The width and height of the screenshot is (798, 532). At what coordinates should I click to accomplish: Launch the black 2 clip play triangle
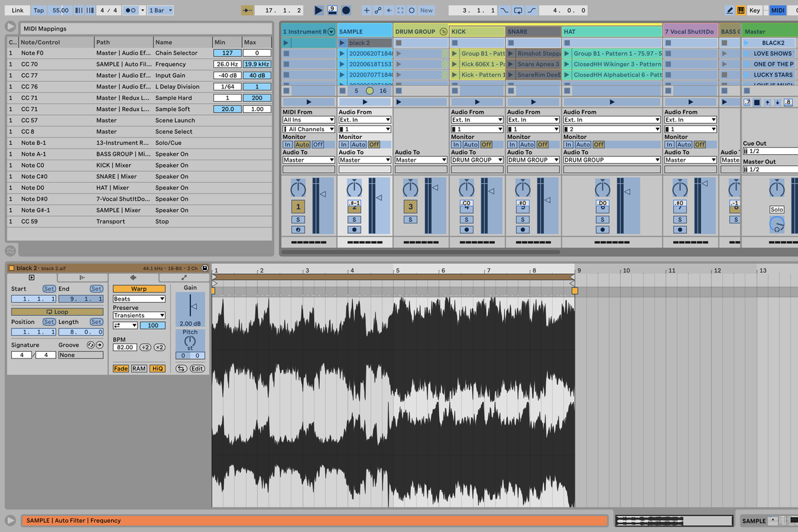point(343,43)
